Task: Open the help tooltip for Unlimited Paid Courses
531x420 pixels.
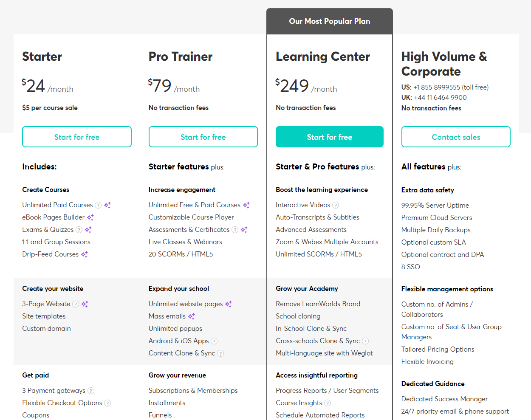Action: pyautogui.click(x=98, y=205)
